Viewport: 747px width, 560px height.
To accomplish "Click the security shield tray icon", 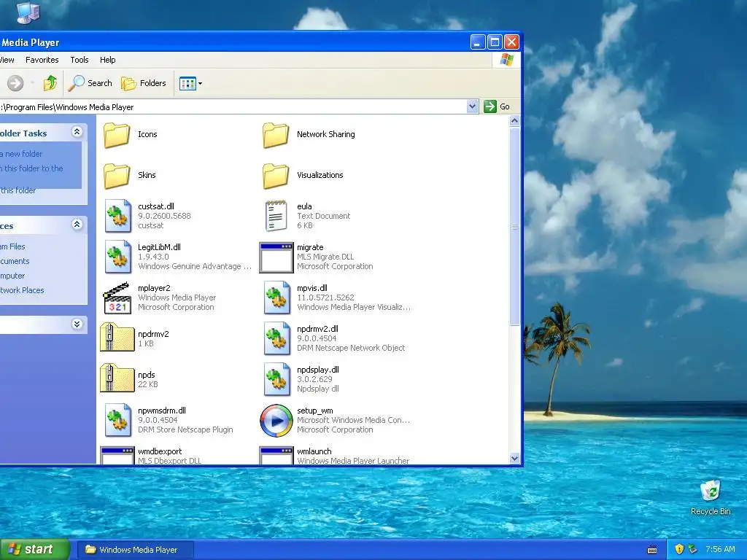I will pyautogui.click(x=679, y=550).
